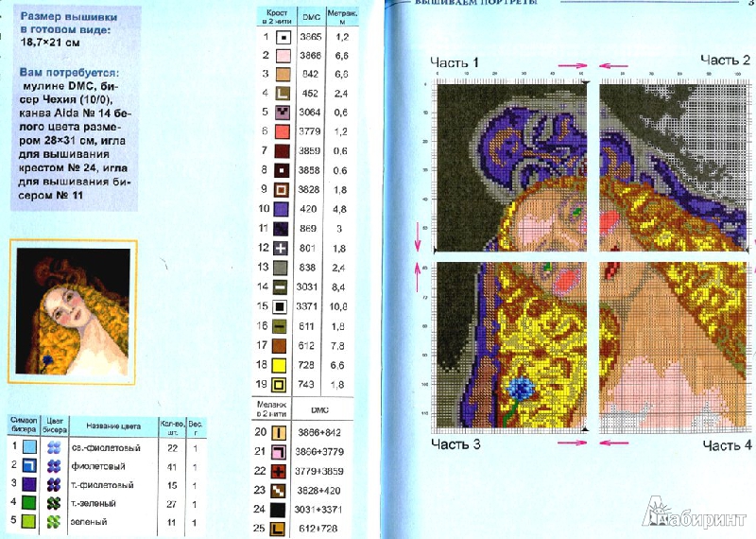This screenshot has width=756, height=539.
Task: Click the thread swatch for DMC 3865
Action: (x=283, y=37)
